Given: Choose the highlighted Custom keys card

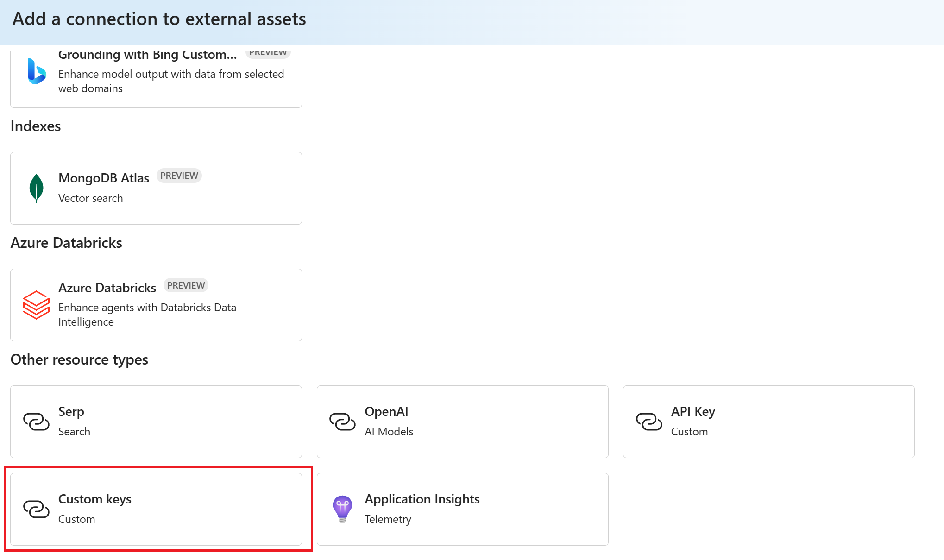Looking at the screenshot, I should click(x=156, y=509).
